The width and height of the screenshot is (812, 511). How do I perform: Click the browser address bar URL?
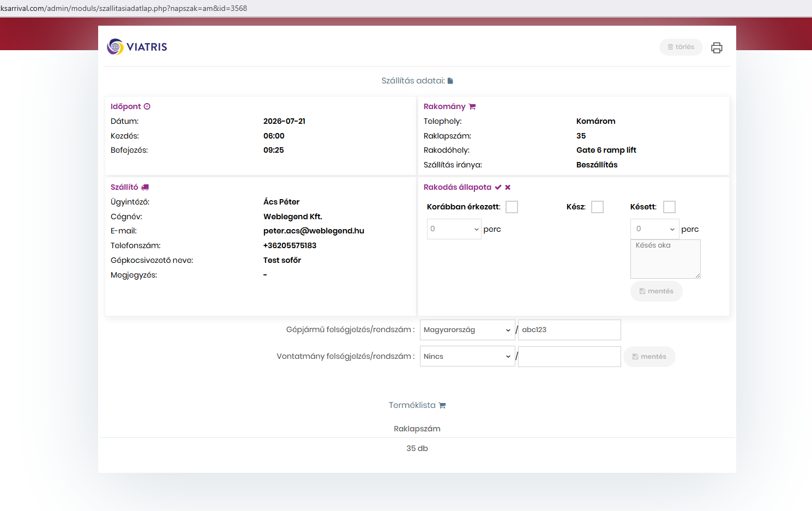[124, 8]
